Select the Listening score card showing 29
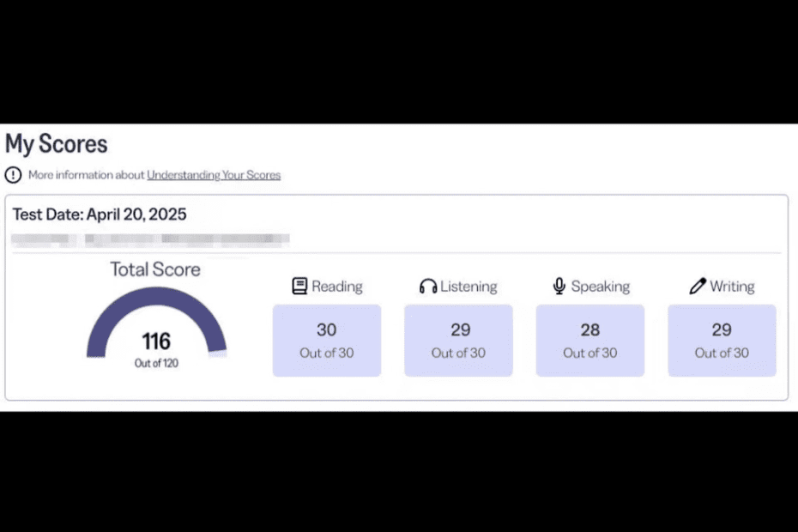 [x=458, y=341]
